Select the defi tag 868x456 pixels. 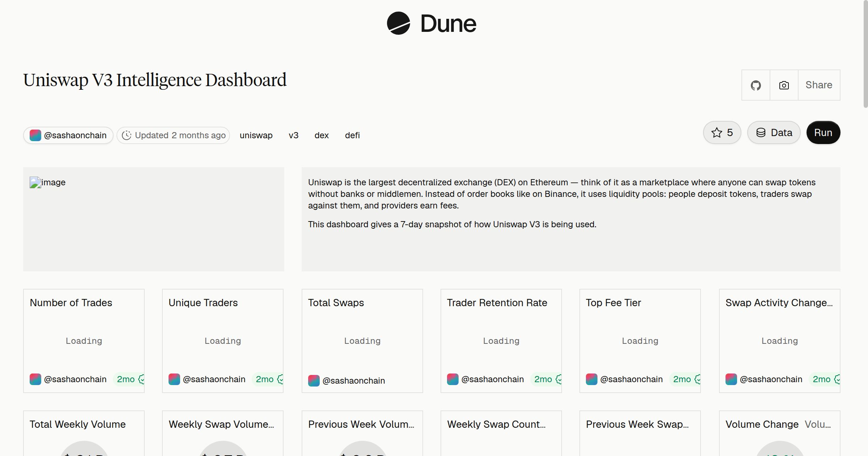352,135
